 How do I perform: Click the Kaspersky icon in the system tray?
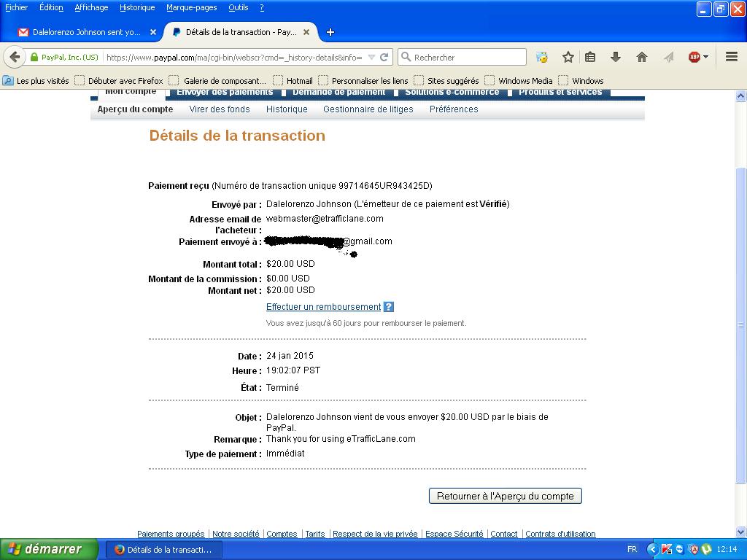tap(667, 549)
